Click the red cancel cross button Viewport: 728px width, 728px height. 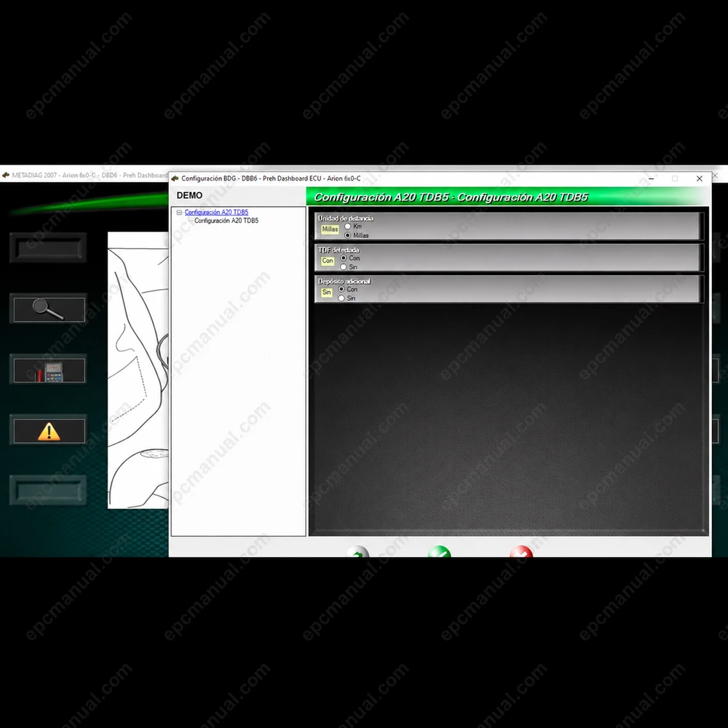[x=521, y=552]
